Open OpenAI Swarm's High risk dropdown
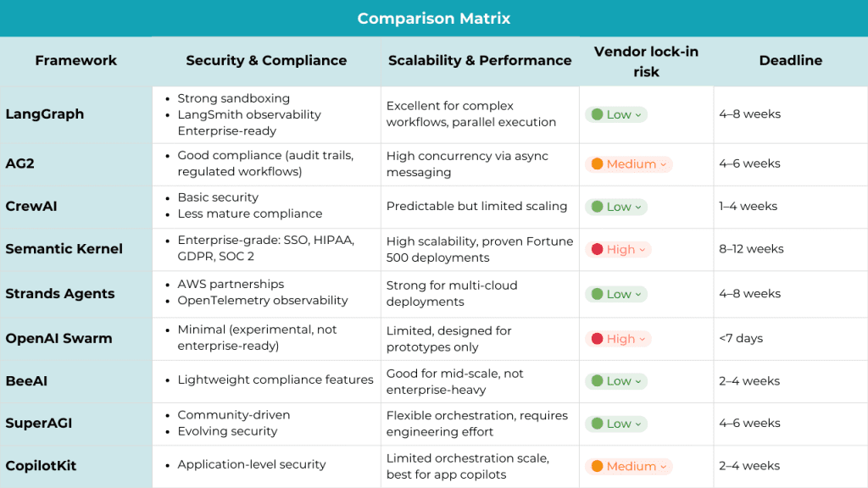The image size is (868, 488). pyautogui.click(x=618, y=339)
